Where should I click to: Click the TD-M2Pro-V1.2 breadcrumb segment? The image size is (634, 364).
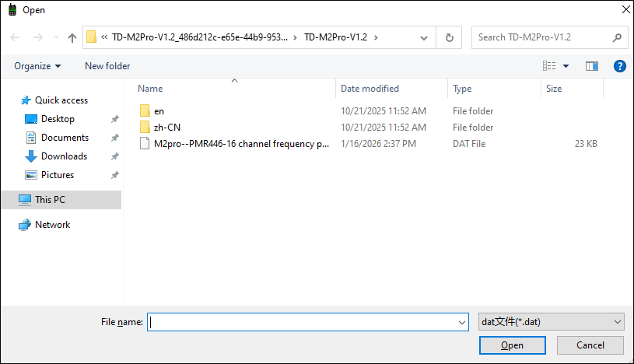(335, 37)
